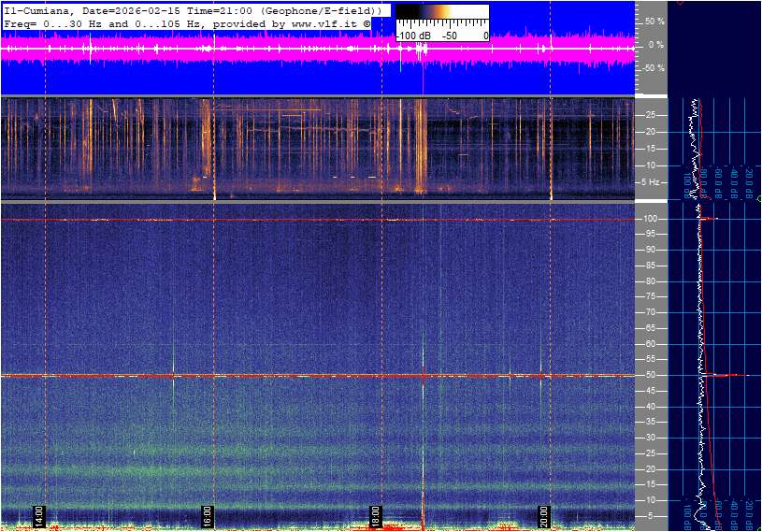Image resolution: width=762 pixels, height=532 pixels.
Task: Click the 25 Hz label on upper axis
Action: 652,115
